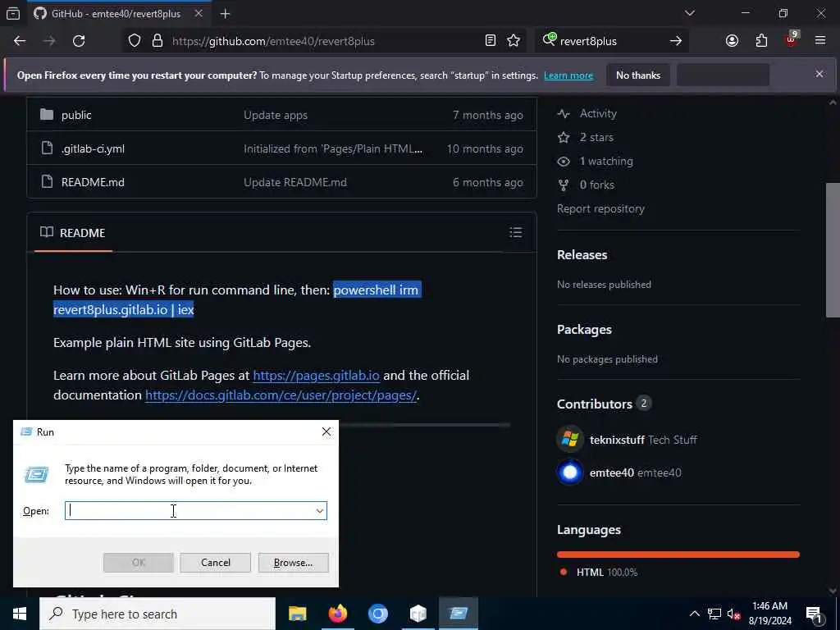Viewport: 840px width, 630px height.
Task: Select the Run taskbar icon
Action: tap(459, 614)
